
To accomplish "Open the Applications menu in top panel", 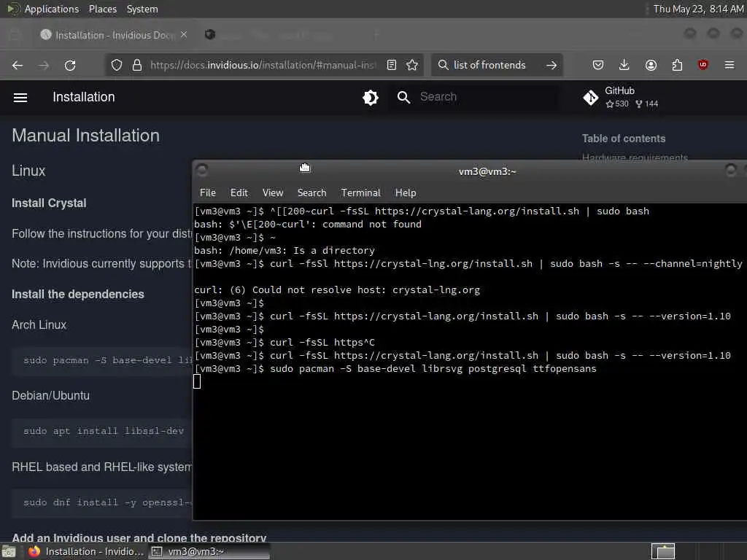I will (52, 9).
